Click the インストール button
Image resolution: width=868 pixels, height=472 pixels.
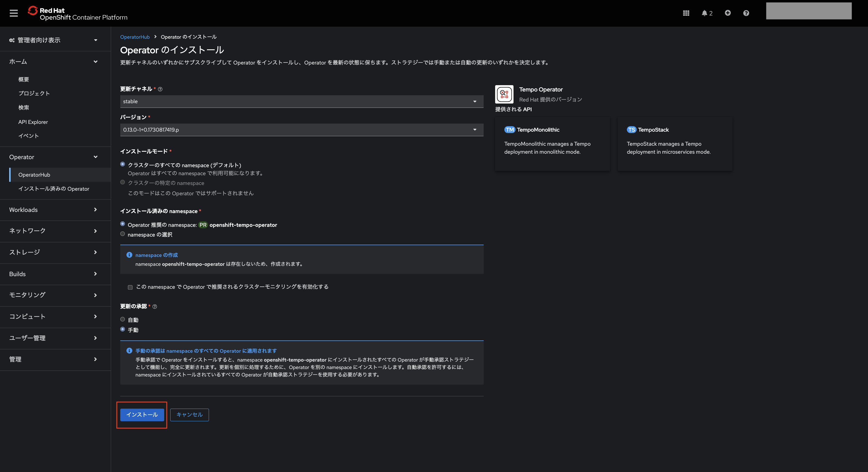[x=142, y=415]
